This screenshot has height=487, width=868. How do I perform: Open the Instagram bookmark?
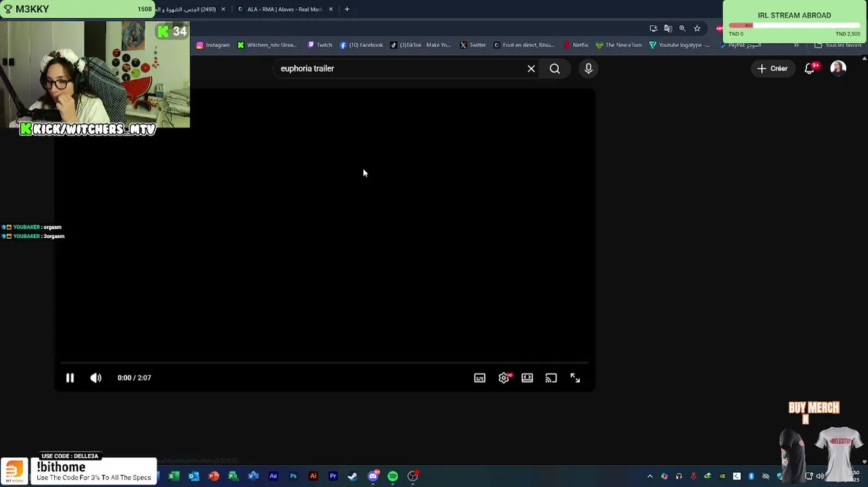coord(213,45)
